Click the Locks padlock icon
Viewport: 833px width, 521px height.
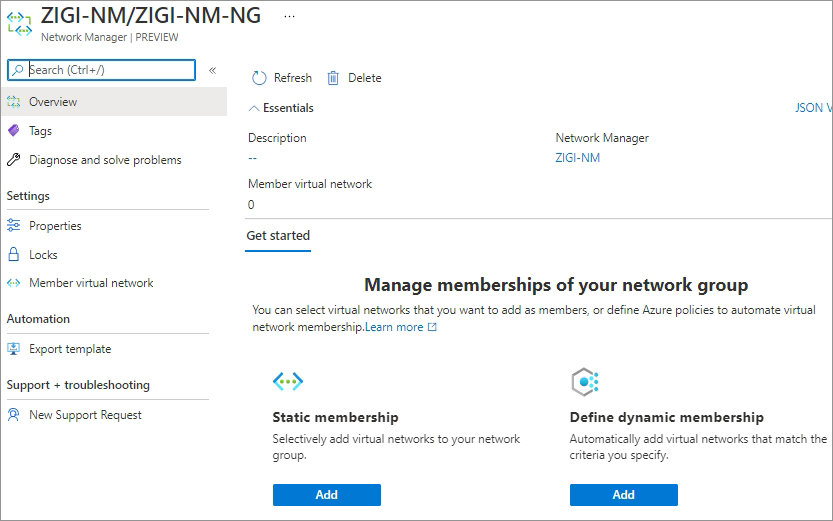coord(14,255)
